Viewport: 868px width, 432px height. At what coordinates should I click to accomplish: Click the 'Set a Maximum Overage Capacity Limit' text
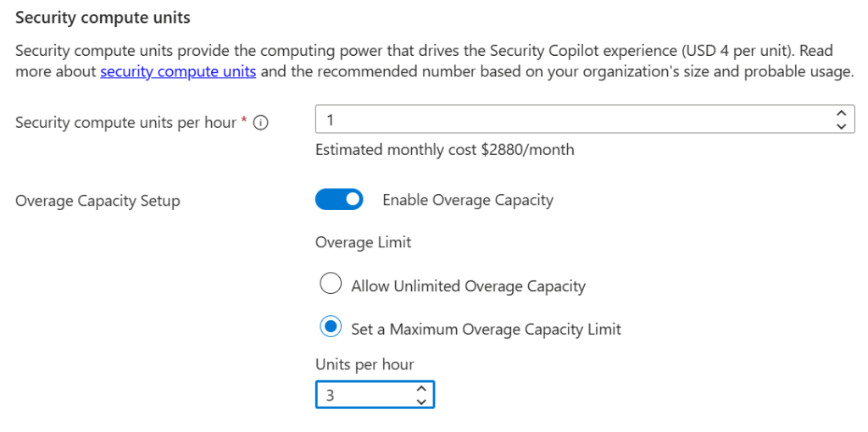click(x=486, y=329)
